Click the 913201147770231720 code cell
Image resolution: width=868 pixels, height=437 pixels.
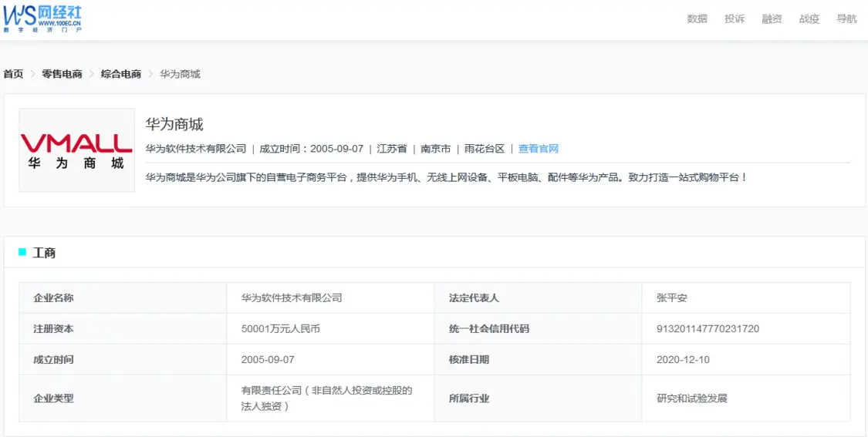pyautogui.click(x=746, y=329)
